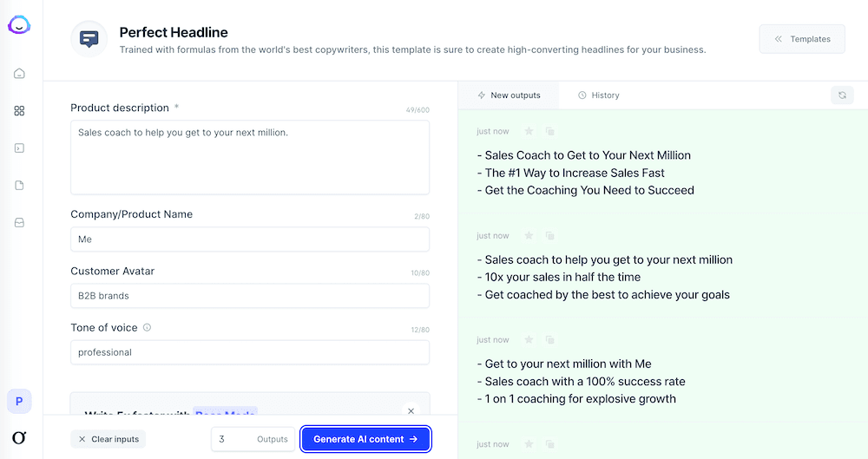The height and width of the screenshot is (459, 868).
Task: Select the New outputs tab
Action: tap(509, 95)
